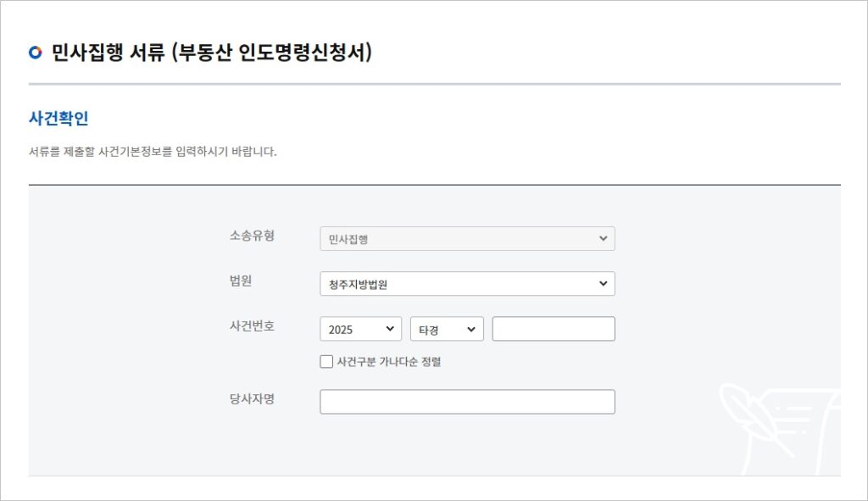
Task: Enable 사건구분 가나다순 정렬 checkbox
Action: point(326,361)
